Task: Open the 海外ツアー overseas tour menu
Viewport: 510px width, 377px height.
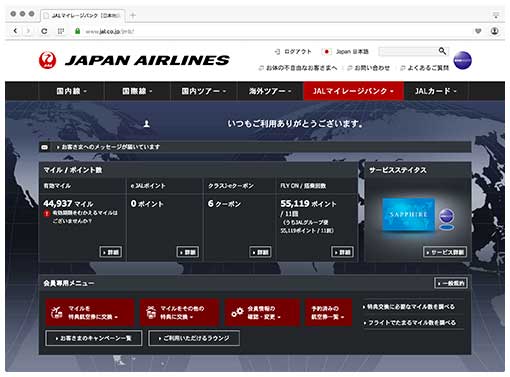Action: 270,91
